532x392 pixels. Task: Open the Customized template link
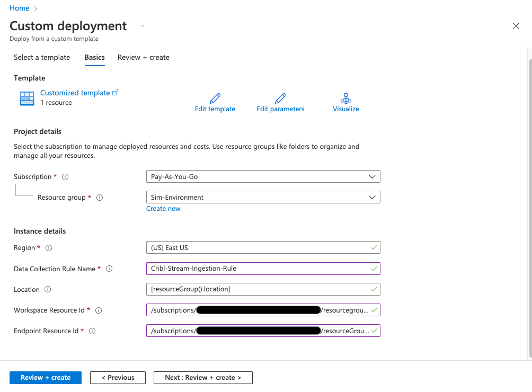(75, 93)
